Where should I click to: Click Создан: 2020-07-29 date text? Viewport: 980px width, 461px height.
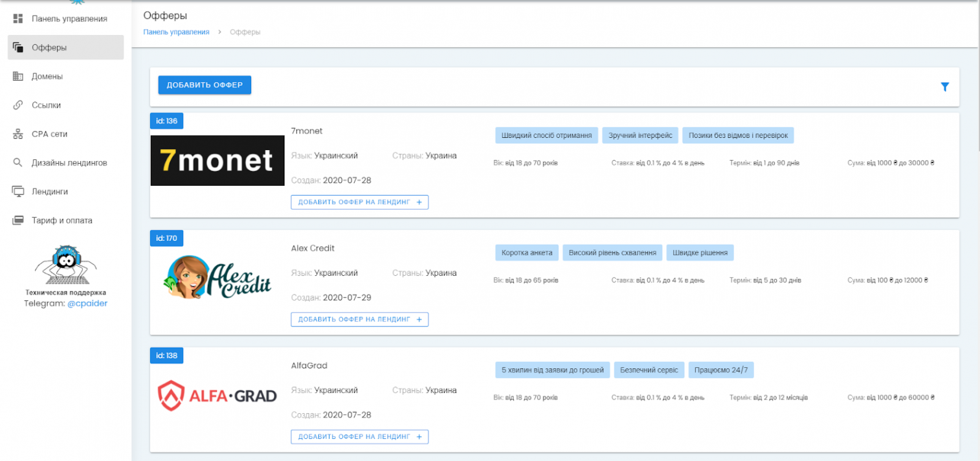coord(331,298)
